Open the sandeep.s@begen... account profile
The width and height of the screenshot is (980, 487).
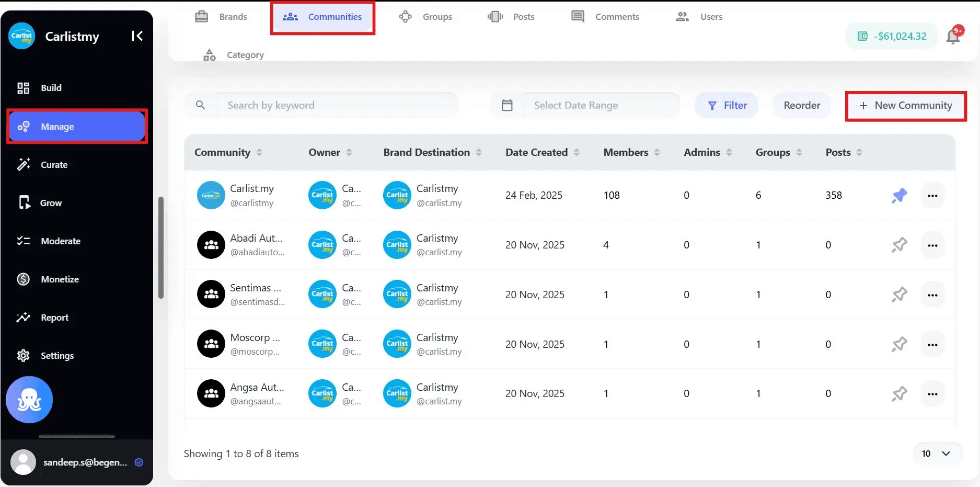point(77,462)
